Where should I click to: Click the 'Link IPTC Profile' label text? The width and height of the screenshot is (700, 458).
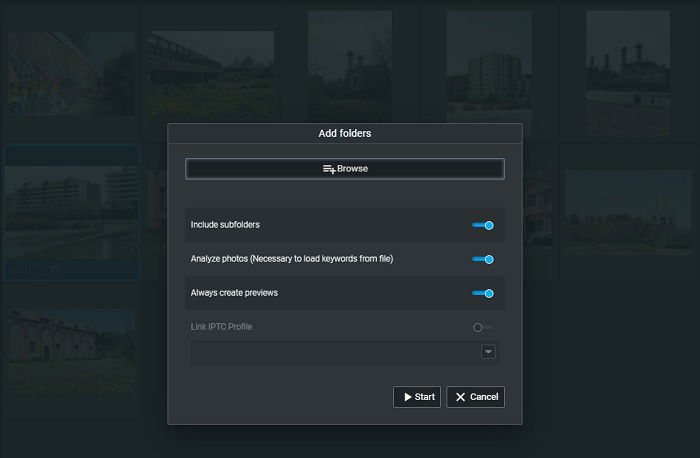pyautogui.click(x=221, y=327)
